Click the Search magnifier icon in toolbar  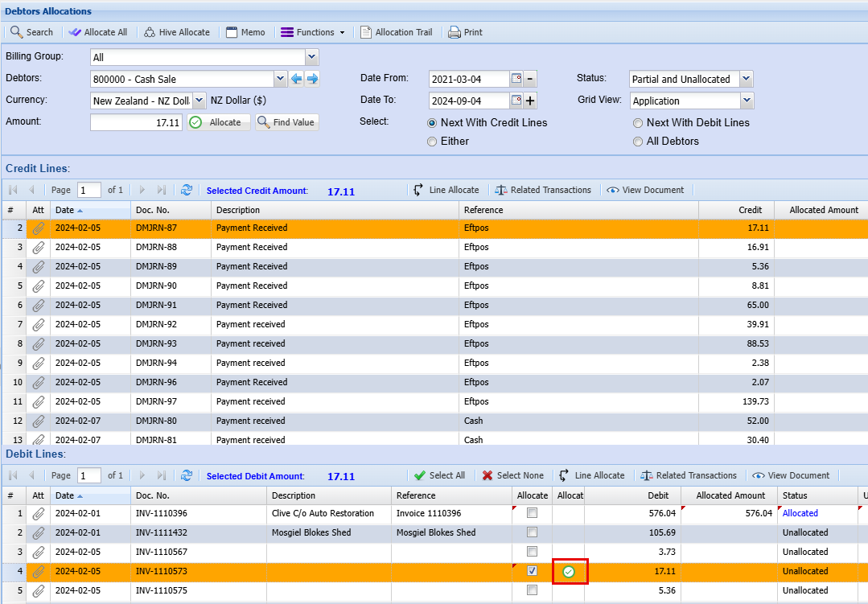16,32
